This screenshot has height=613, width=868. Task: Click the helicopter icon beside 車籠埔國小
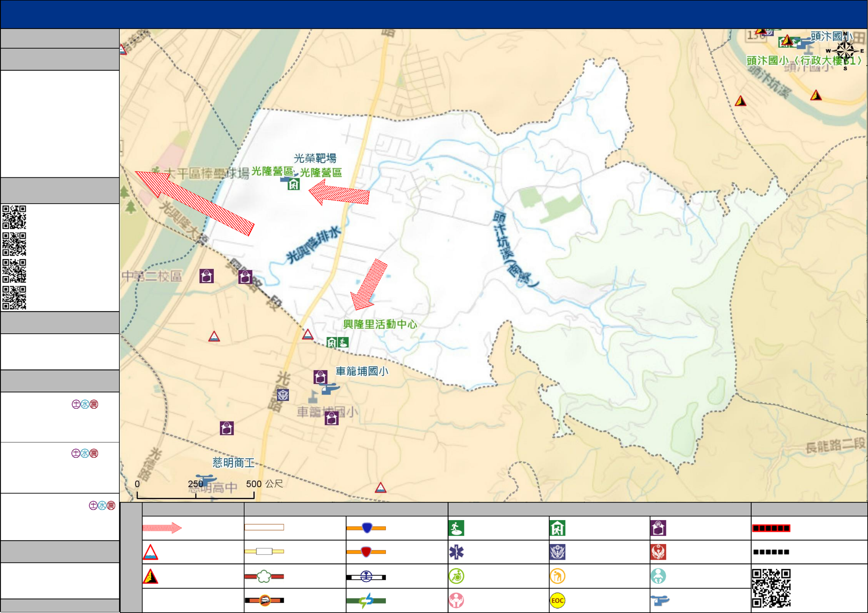[x=329, y=389]
